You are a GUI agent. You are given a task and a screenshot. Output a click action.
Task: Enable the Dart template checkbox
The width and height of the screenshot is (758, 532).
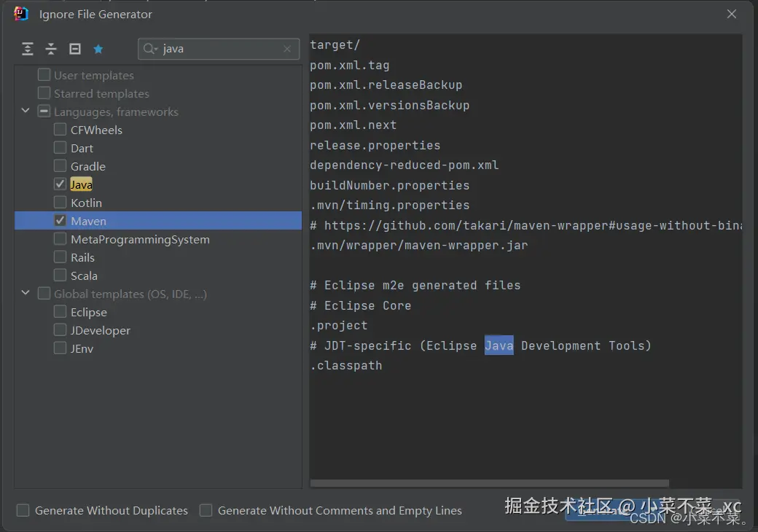(60, 147)
